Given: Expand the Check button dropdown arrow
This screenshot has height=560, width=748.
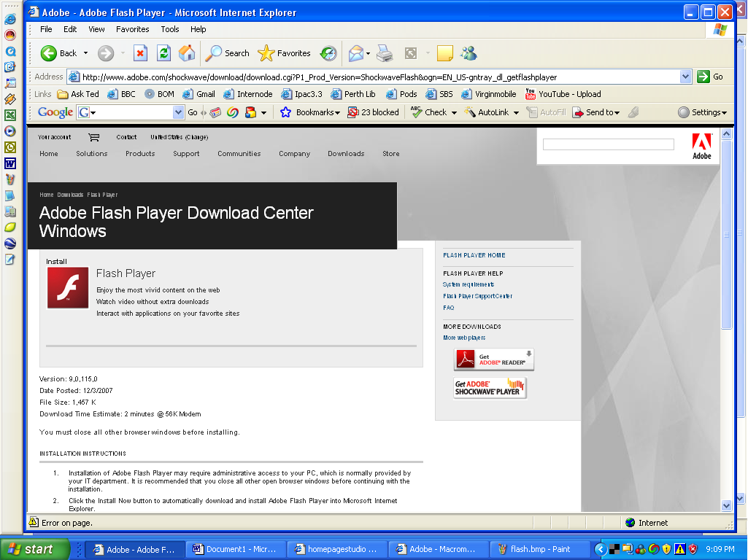Looking at the screenshot, I should pyautogui.click(x=454, y=113).
